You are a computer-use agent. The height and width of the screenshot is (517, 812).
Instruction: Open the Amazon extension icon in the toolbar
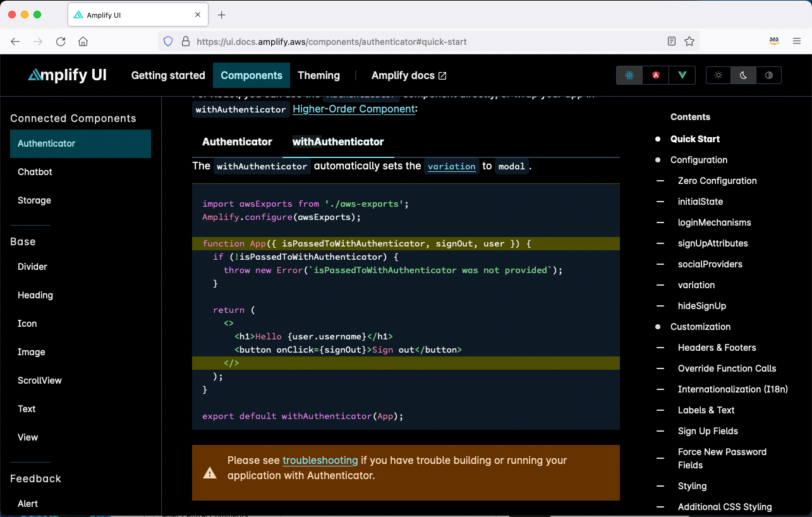(773, 40)
